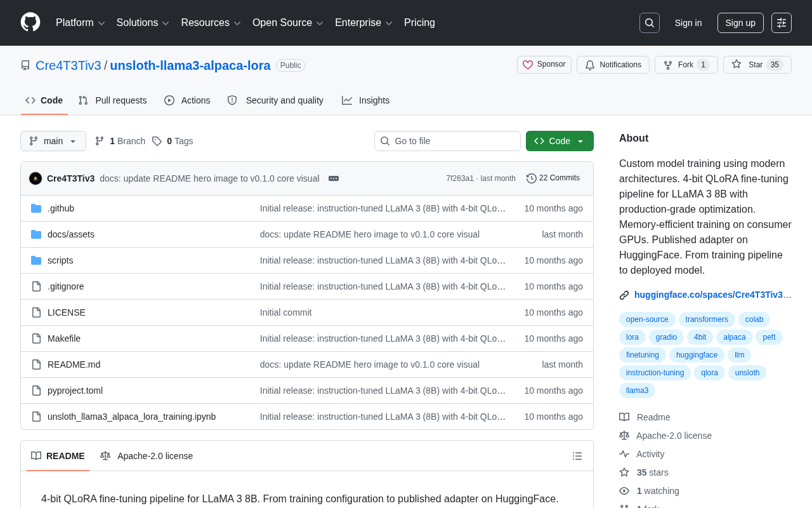The width and height of the screenshot is (812, 508).
Task: Open the main branch selector dropdown
Action: point(53,141)
